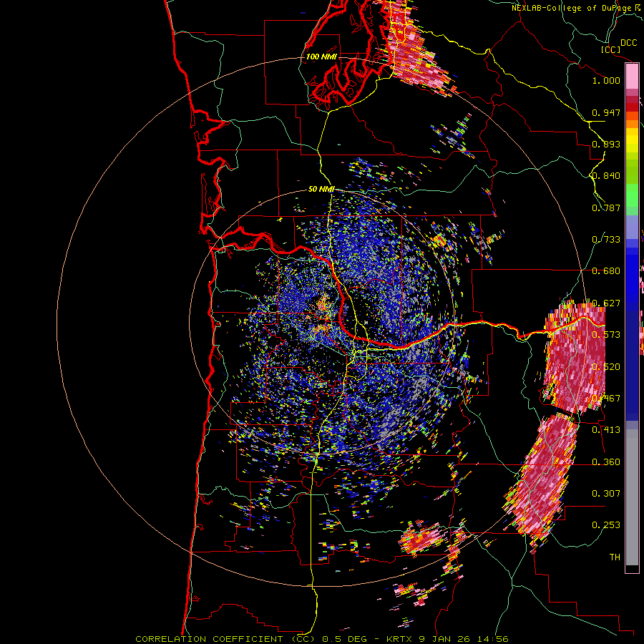Click the 0.307 scale value

pos(606,494)
